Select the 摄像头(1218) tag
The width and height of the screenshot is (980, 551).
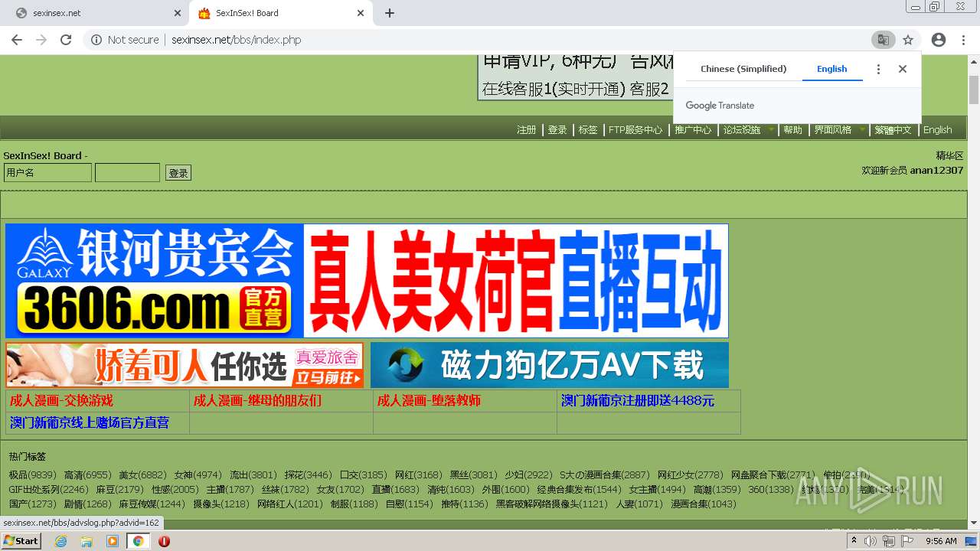(220, 504)
